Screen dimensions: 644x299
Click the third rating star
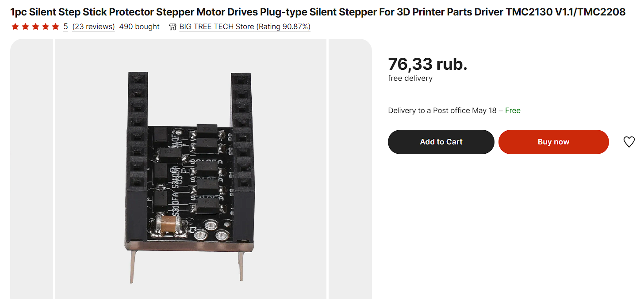point(35,27)
